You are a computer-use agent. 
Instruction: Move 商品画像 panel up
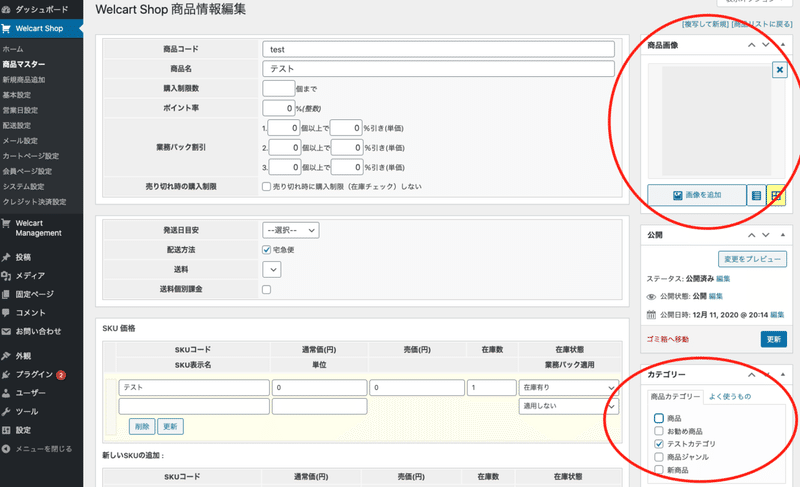(x=752, y=45)
